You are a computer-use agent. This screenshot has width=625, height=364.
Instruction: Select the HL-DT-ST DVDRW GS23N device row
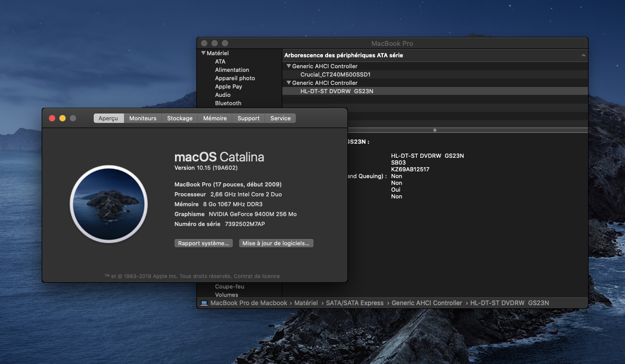[x=435, y=91]
